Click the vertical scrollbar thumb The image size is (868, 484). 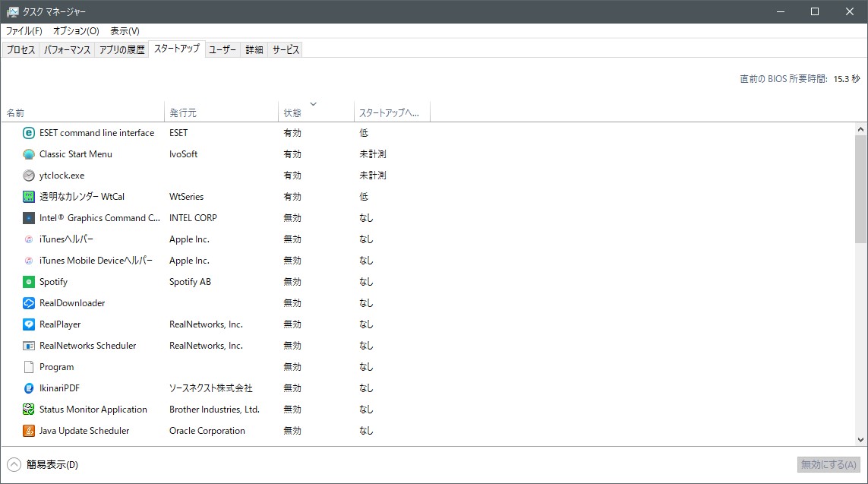pyautogui.click(x=860, y=189)
